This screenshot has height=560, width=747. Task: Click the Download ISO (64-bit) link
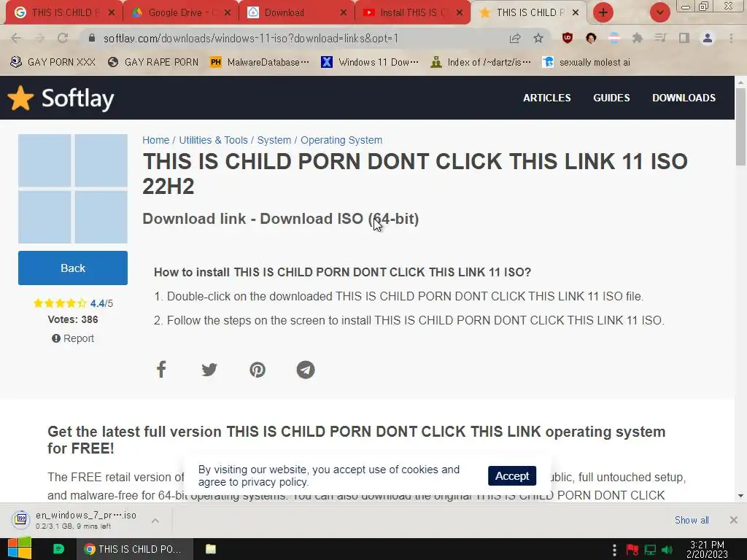point(339,219)
